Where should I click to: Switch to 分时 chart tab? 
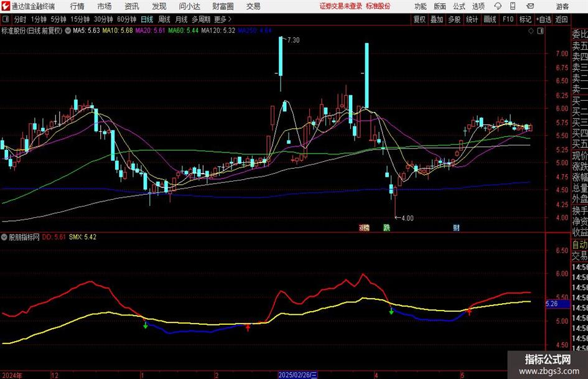(21, 19)
